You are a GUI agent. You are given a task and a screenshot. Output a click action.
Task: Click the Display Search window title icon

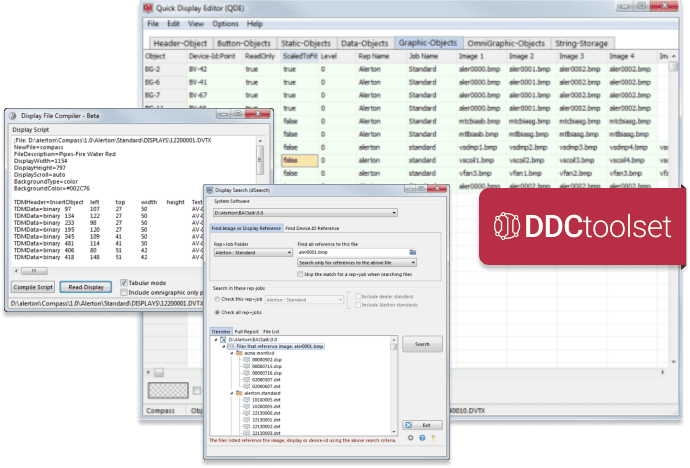[211, 187]
